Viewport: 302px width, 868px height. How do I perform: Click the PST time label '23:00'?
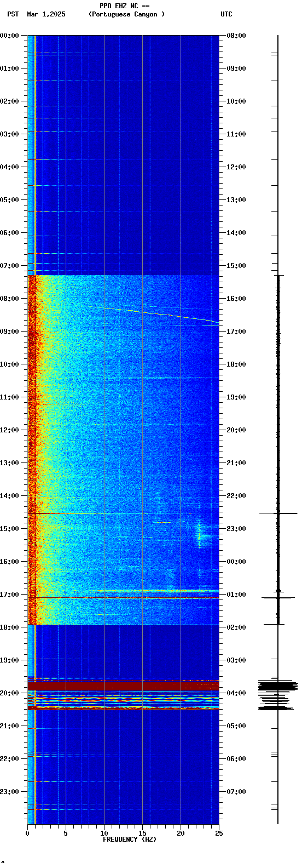coord(10,792)
